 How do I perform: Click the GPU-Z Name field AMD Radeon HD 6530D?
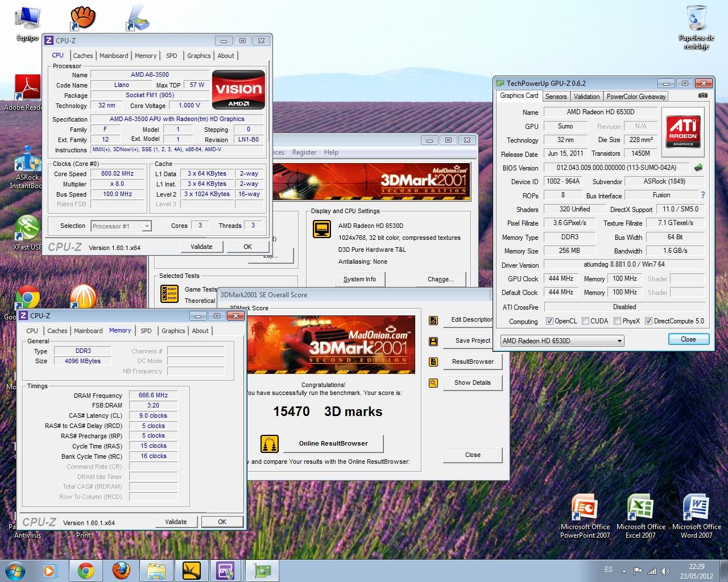click(601, 112)
